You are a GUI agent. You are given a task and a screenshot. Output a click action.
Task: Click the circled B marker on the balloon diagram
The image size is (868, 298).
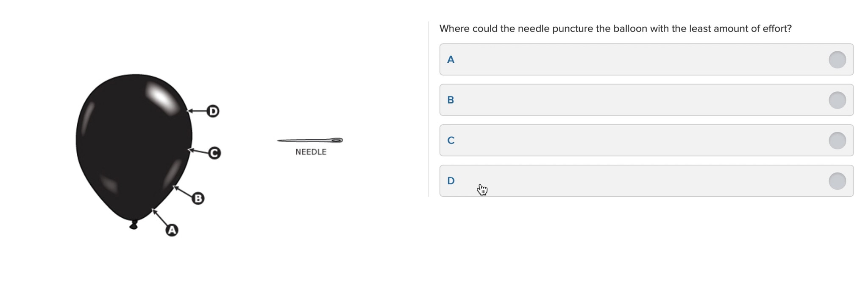(x=198, y=198)
